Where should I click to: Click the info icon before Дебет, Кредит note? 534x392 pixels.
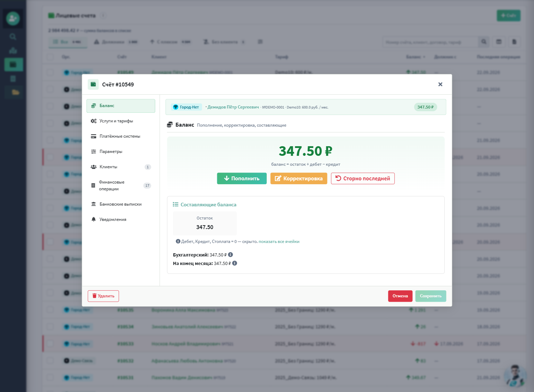[x=178, y=241]
